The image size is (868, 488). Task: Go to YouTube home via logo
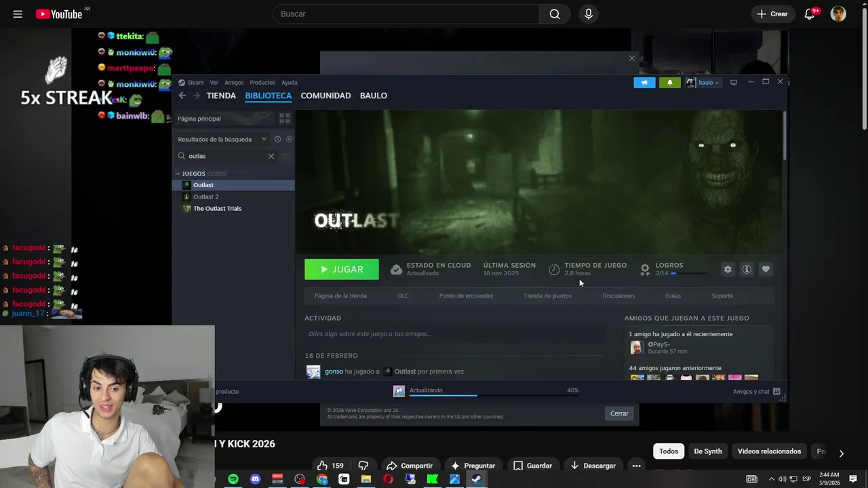(60, 14)
